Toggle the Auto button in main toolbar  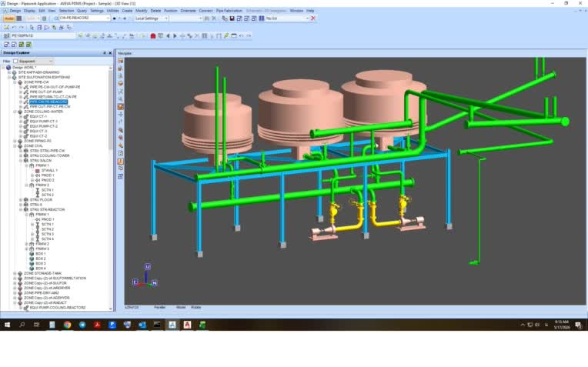9,18
